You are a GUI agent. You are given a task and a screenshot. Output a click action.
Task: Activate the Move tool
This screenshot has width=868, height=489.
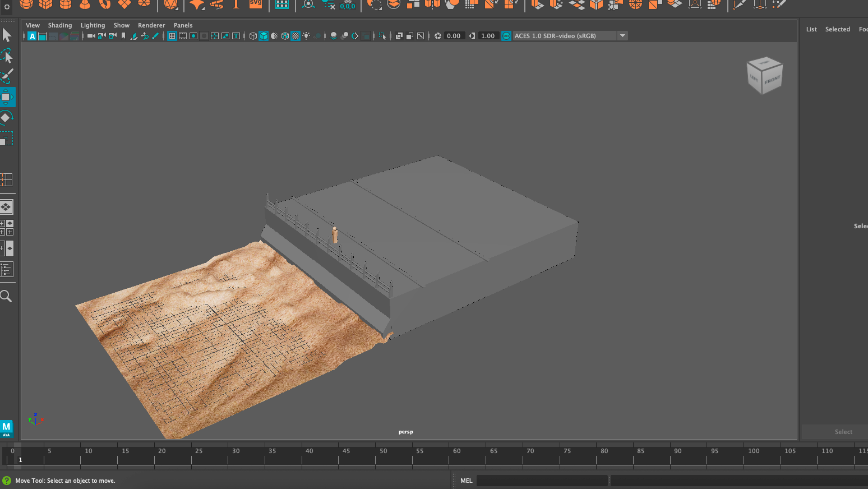7,97
